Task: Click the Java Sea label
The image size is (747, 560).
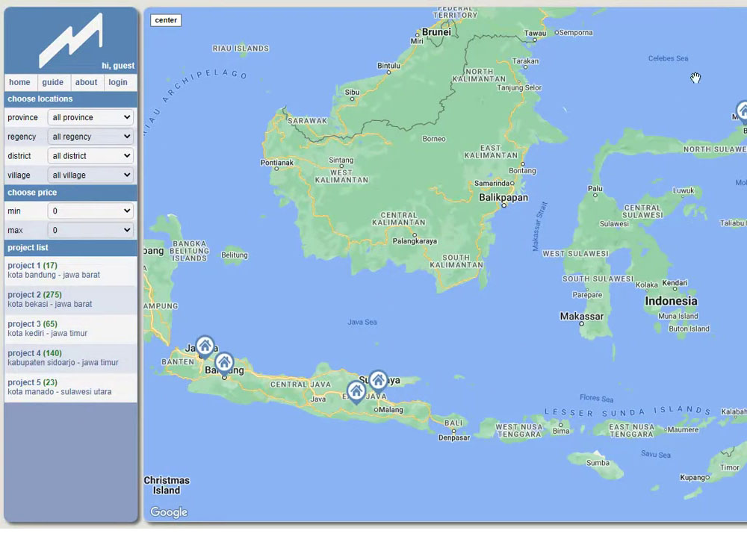Action: coord(362,323)
